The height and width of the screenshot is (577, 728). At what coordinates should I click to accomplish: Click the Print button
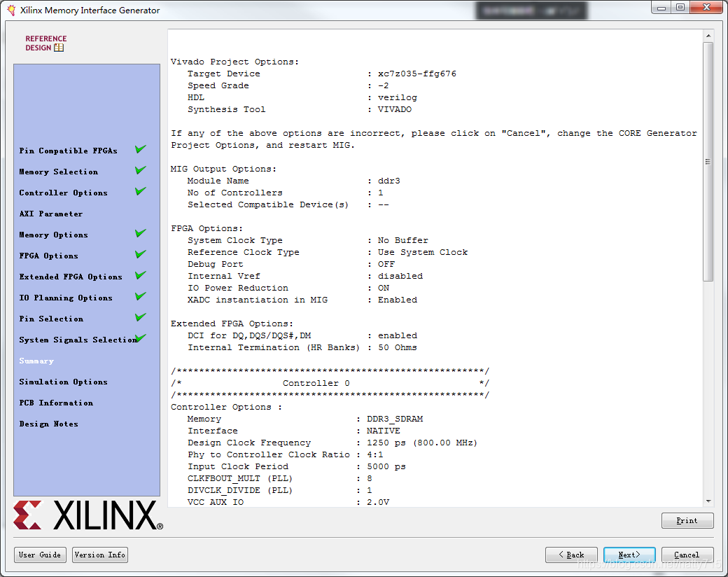[687, 520]
